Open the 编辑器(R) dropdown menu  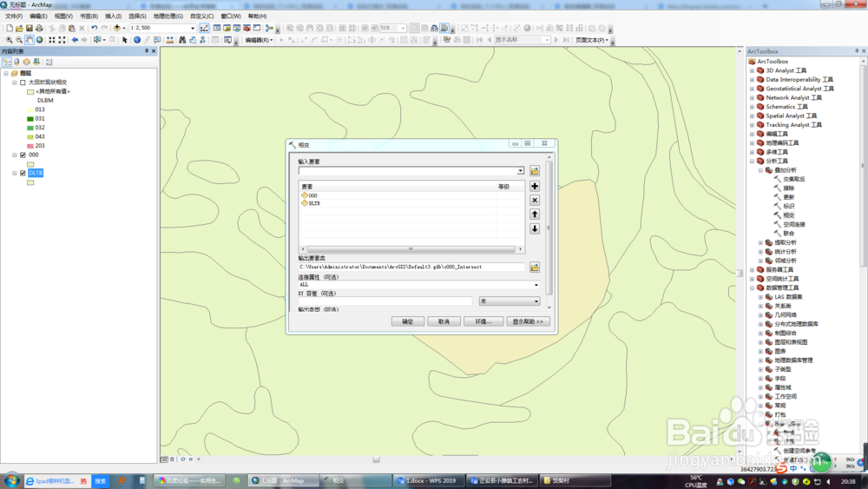tap(259, 40)
